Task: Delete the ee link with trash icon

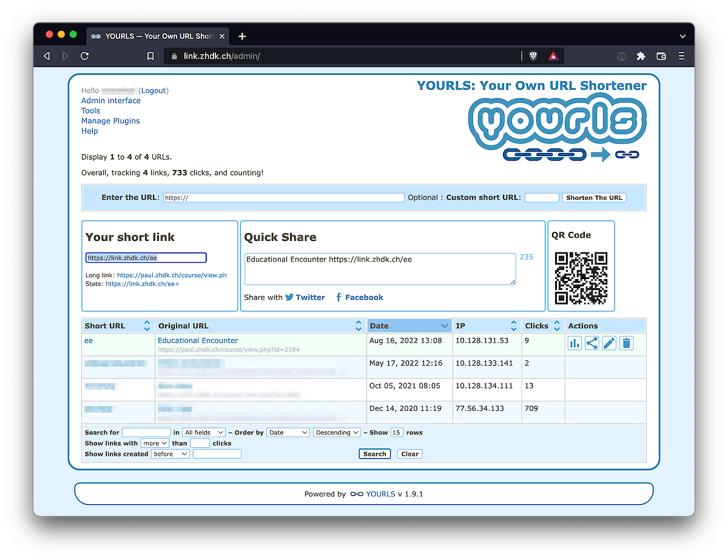Action: click(627, 343)
